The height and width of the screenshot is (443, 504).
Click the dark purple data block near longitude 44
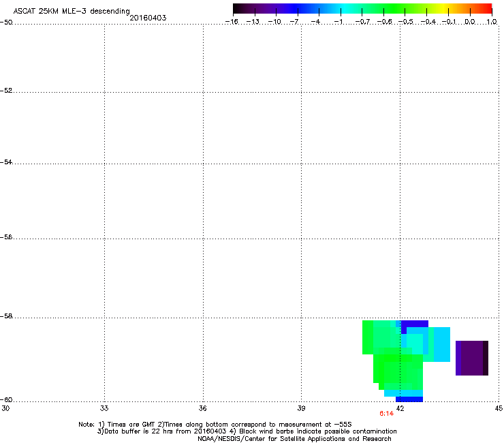click(x=472, y=358)
